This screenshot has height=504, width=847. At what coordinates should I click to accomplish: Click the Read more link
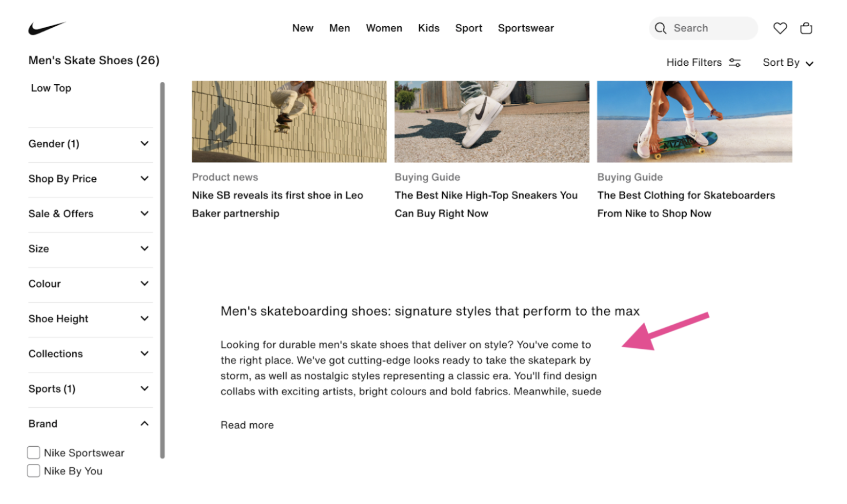[x=247, y=425]
